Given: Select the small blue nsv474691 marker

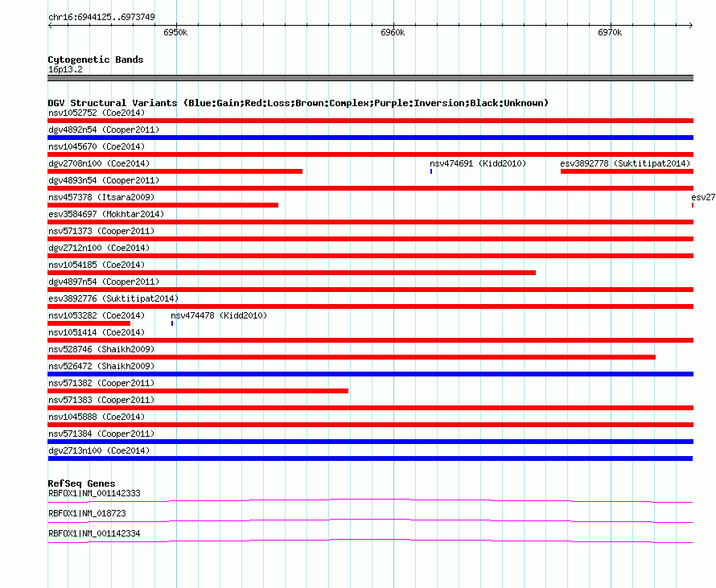Looking at the screenshot, I should [x=431, y=171].
